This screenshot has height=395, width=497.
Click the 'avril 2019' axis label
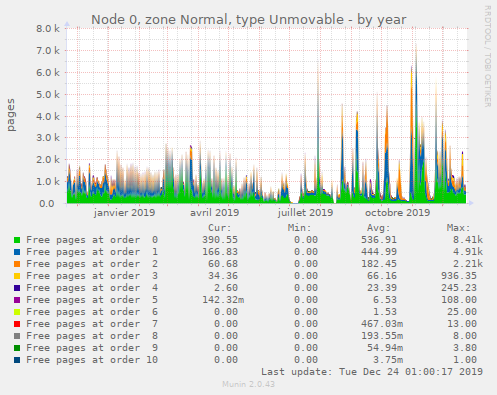point(215,213)
